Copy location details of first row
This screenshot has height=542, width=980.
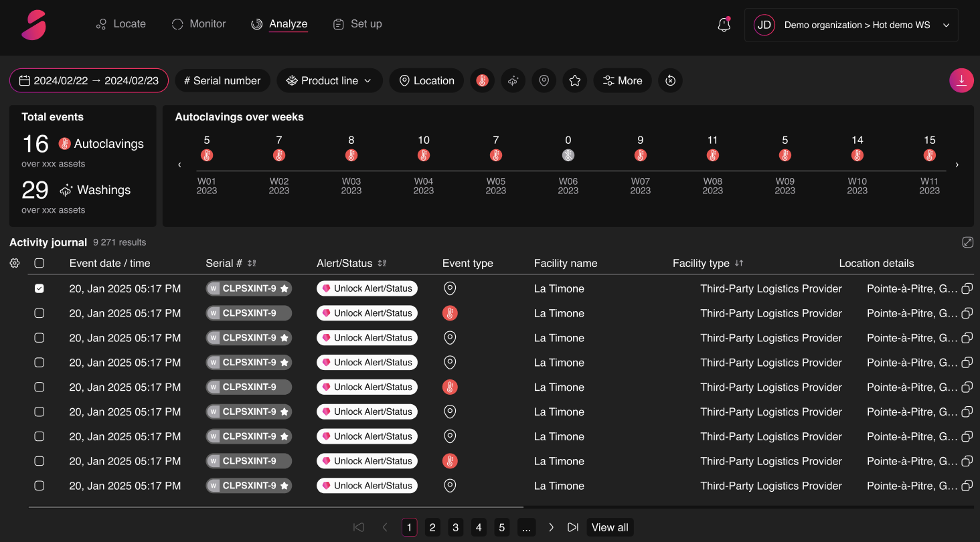click(x=967, y=288)
